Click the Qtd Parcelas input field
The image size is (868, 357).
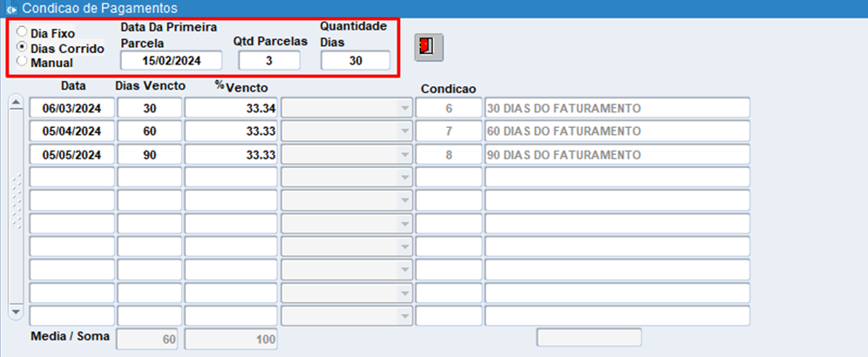pyautogui.click(x=269, y=61)
